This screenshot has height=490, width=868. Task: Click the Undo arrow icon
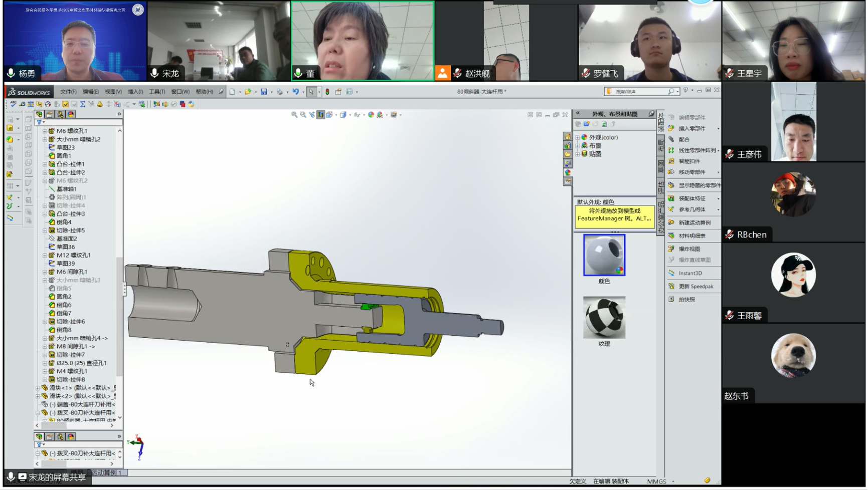pyautogui.click(x=296, y=92)
